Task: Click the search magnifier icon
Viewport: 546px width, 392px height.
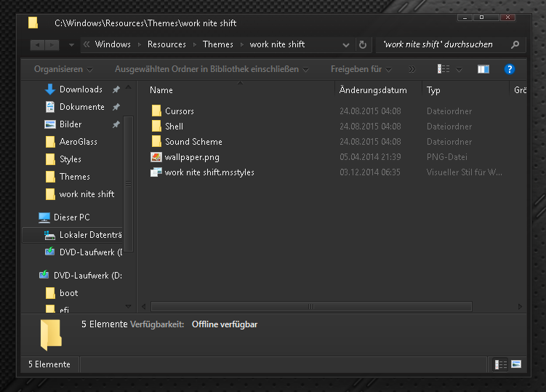Action: point(515,44)
